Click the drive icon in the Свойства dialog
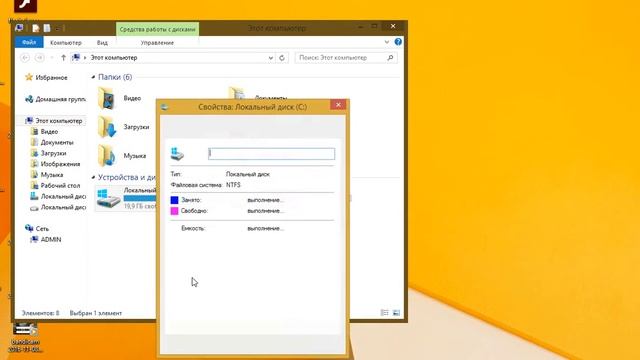 [177, 154]
